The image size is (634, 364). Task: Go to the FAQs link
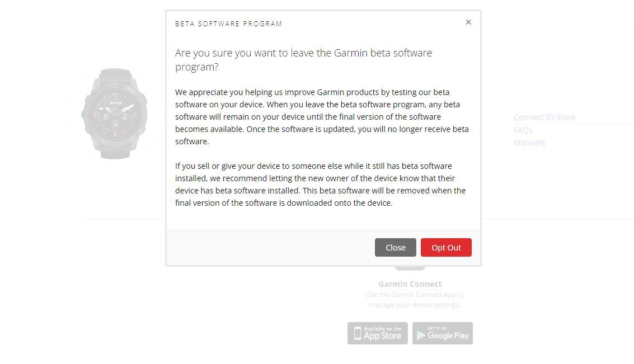pyautogui.click(x=523, y=130)
